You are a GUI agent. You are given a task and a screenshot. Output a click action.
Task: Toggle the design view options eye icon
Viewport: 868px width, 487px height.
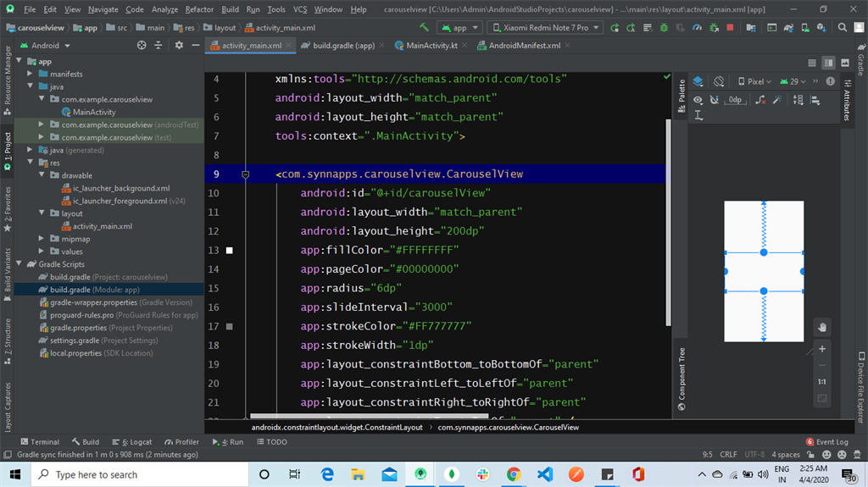tap(698, 100)
